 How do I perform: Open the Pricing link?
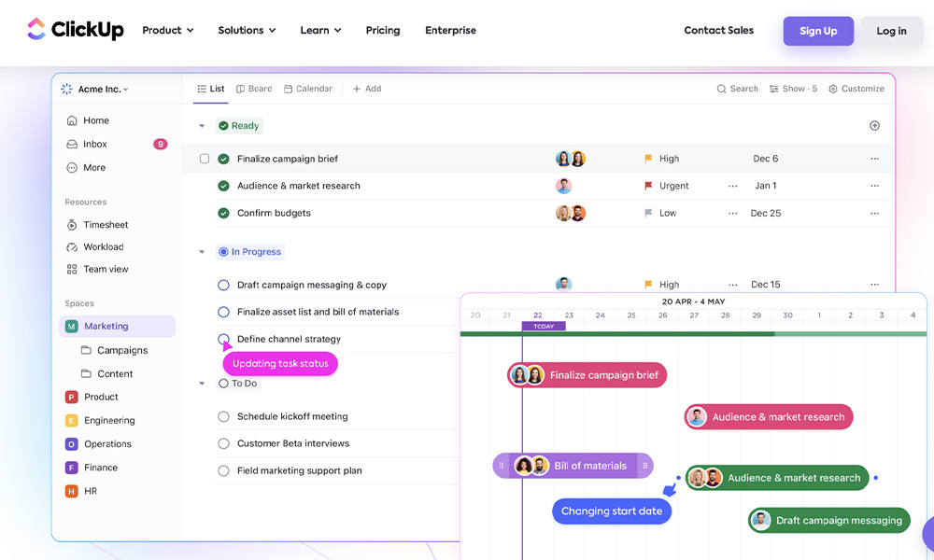[383, 31]
